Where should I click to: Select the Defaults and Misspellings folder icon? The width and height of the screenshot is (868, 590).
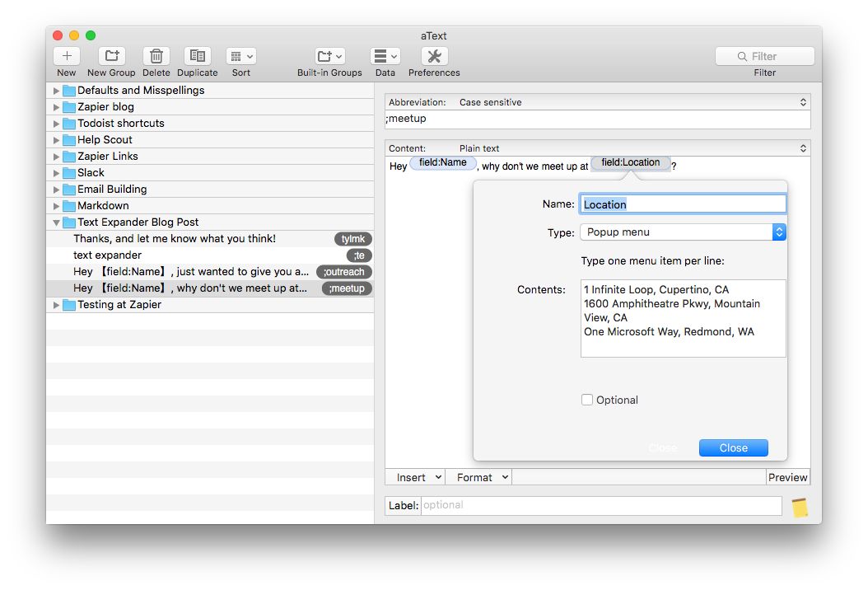[69, 91]
